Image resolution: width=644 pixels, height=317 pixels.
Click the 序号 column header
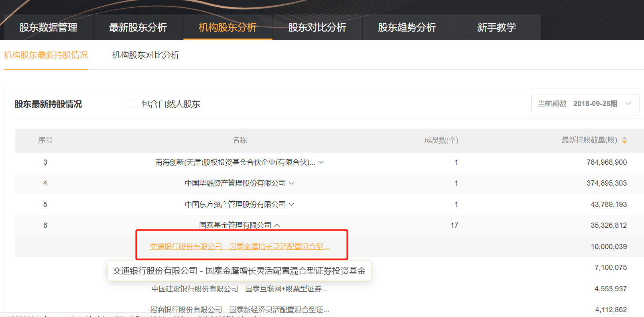pos(45,140)
